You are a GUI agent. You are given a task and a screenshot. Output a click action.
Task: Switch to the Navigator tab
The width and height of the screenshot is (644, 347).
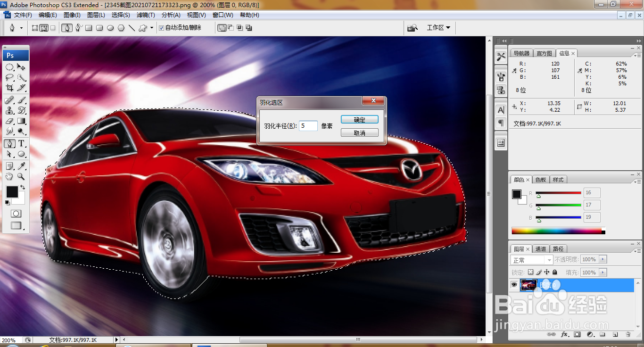point(521,53)
